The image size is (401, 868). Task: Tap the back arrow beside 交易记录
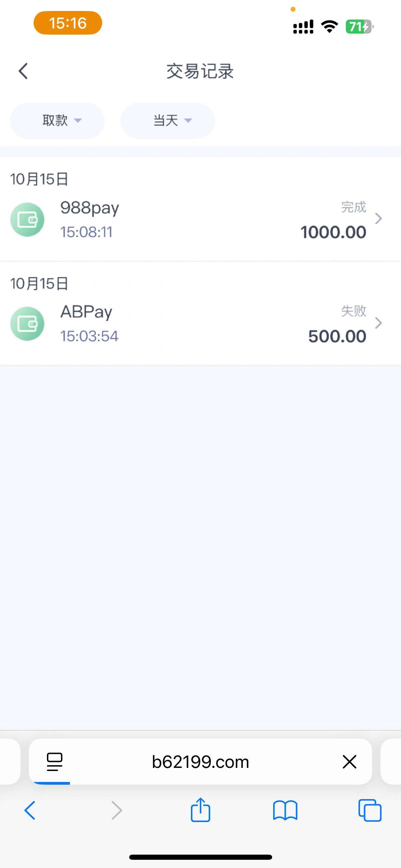point(23,71)
